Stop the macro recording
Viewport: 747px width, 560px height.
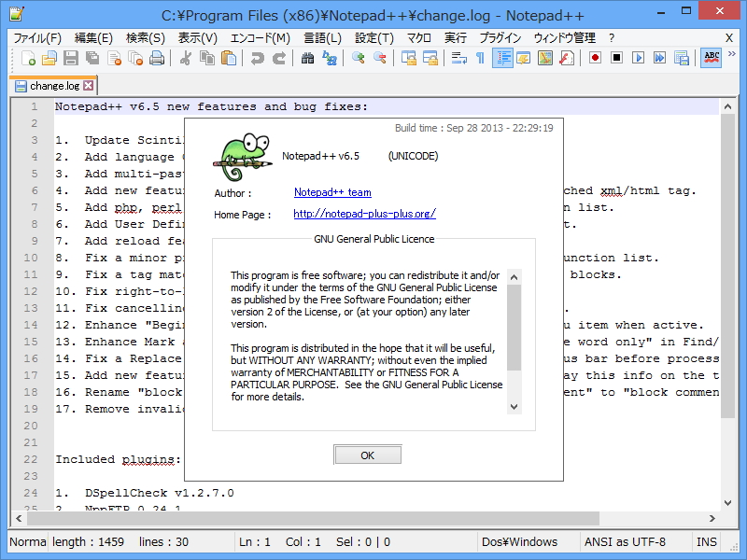pyautogui.click(x=617, y=57)
